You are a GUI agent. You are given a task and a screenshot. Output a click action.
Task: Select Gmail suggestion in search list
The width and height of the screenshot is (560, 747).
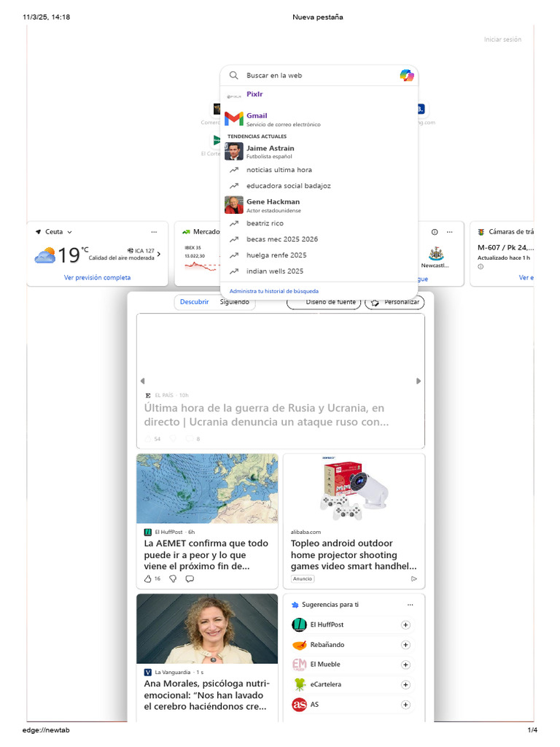319,119
